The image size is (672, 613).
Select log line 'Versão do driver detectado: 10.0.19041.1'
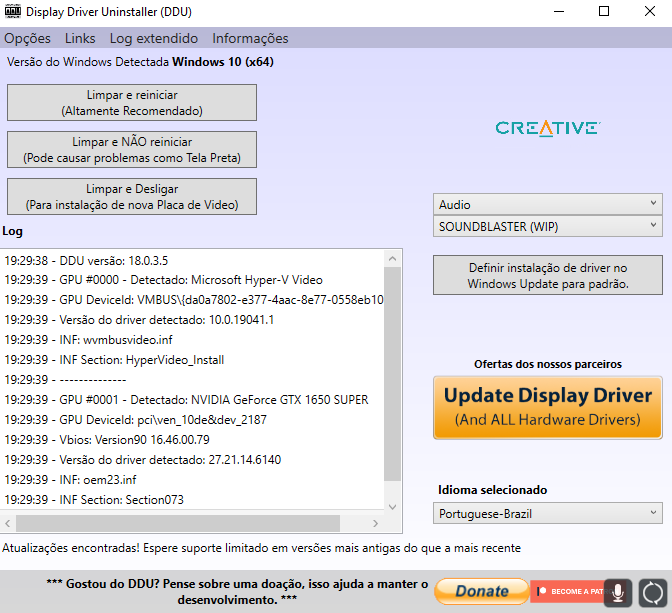coord(139,320)
